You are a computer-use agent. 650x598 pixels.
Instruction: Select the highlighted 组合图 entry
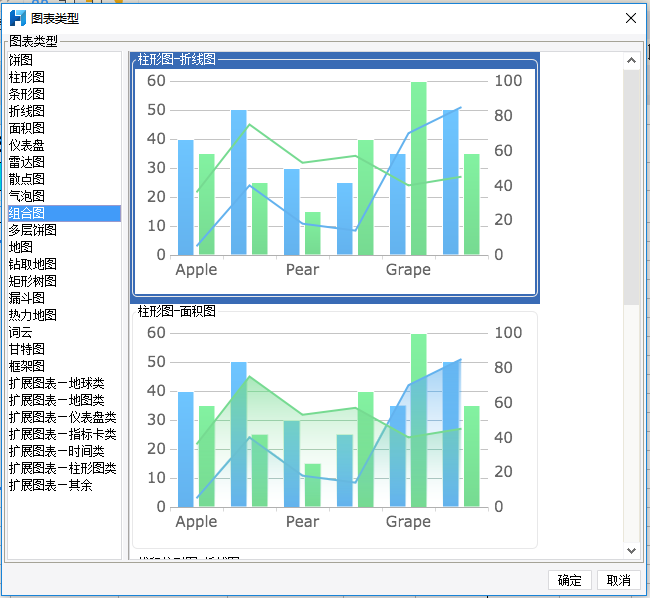click(64, 213)
